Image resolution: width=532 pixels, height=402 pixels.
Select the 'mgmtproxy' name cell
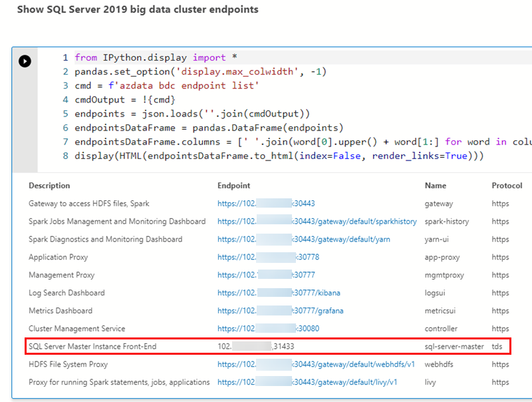coord(444,275)
